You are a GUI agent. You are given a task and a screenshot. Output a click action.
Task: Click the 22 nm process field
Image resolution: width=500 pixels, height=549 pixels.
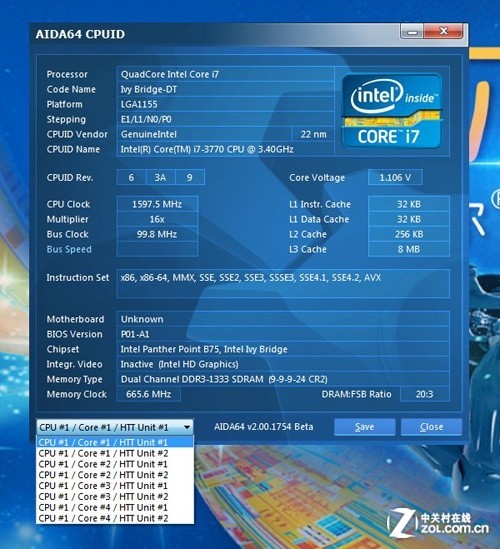coord(313,134)
